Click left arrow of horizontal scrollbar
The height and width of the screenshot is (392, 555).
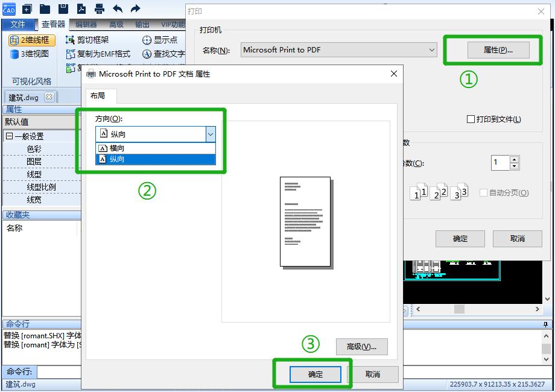click(x=418, y=309)
